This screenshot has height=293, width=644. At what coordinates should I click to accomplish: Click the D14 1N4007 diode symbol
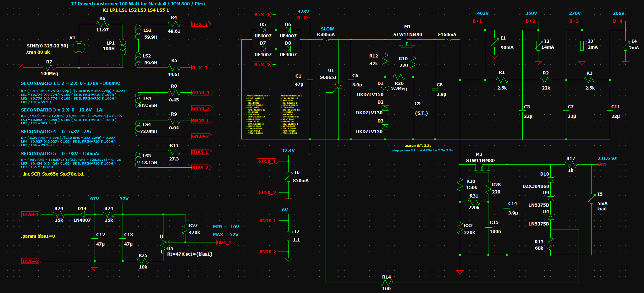coord(82,214)
